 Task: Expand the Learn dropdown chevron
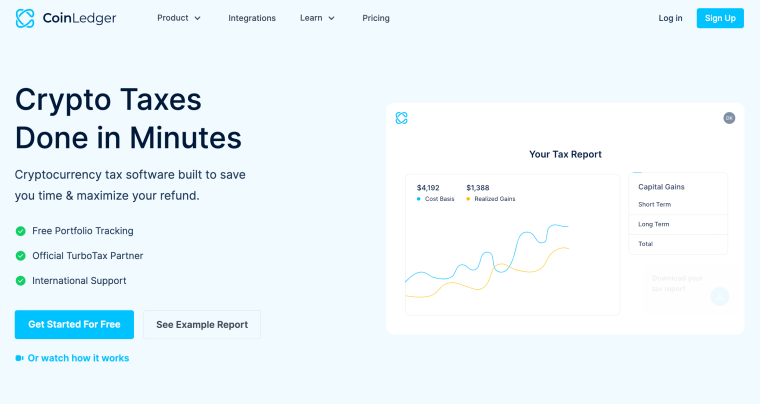tap(332, 18)
